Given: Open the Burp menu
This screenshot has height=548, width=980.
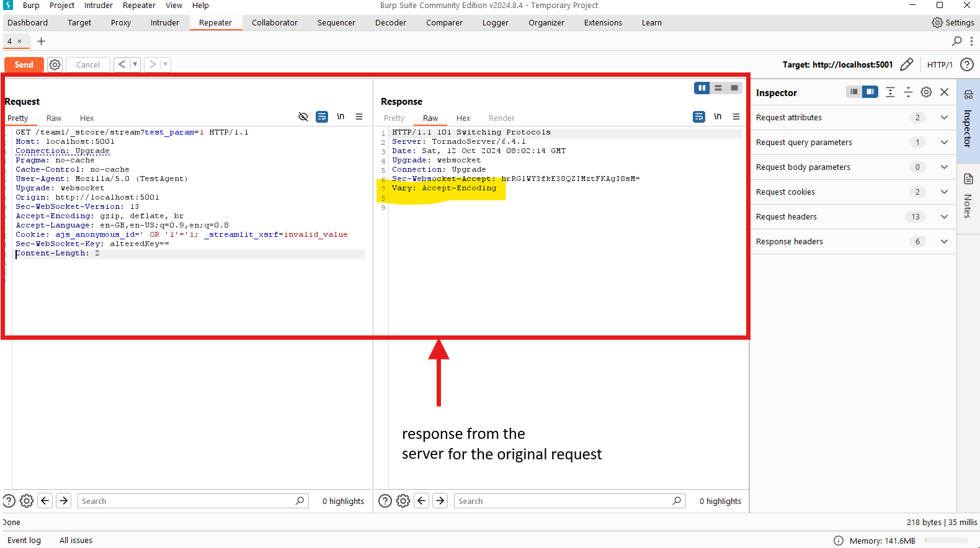Looking at the screenshot, I should tap(31, 5).
